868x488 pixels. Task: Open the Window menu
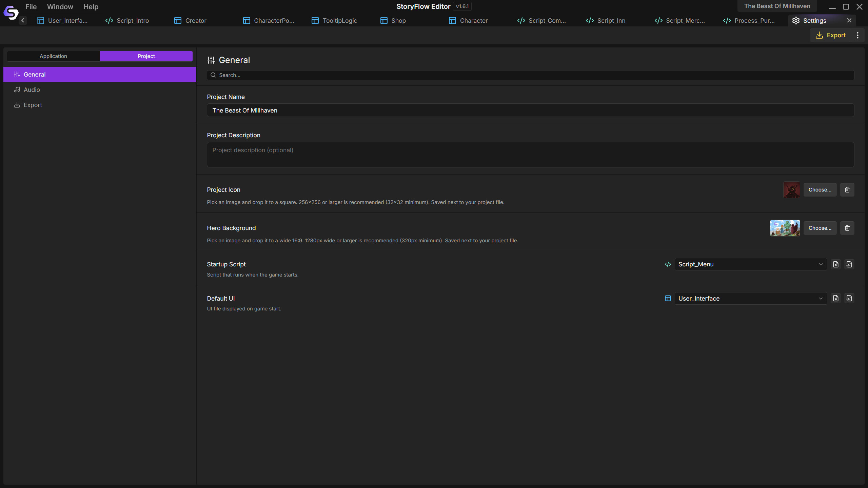pyautogui.click(x=60, y=7)
